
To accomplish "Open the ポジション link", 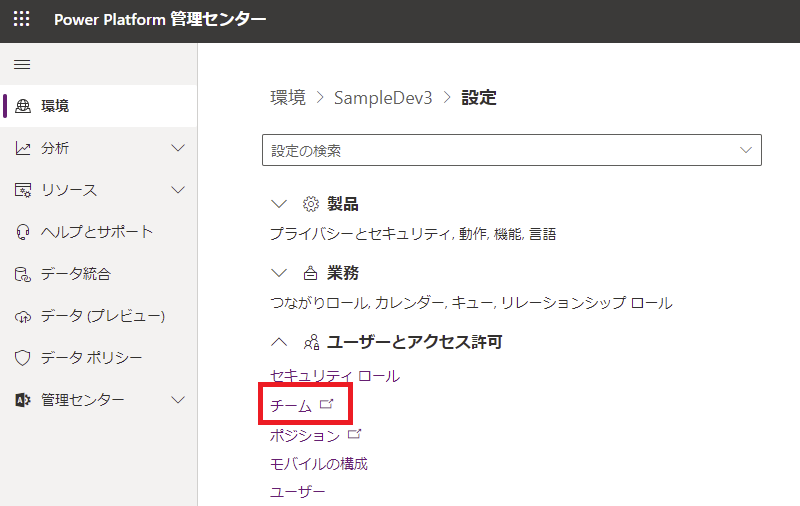I will (x=305, y=435).
